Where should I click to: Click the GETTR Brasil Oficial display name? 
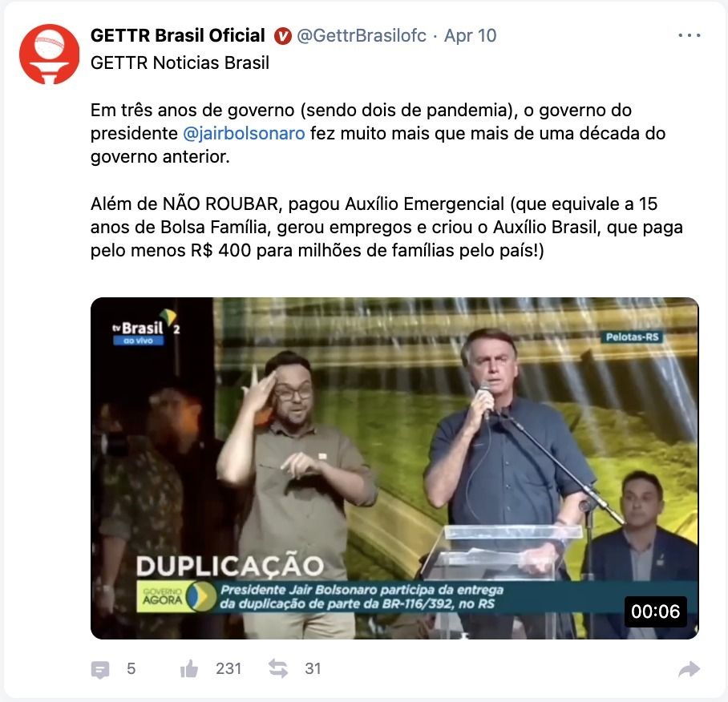[x=177, y=35]
